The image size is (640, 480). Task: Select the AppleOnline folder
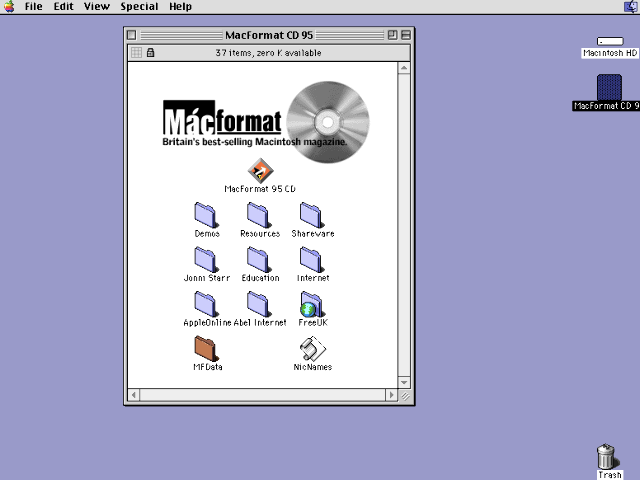(206, 304)
